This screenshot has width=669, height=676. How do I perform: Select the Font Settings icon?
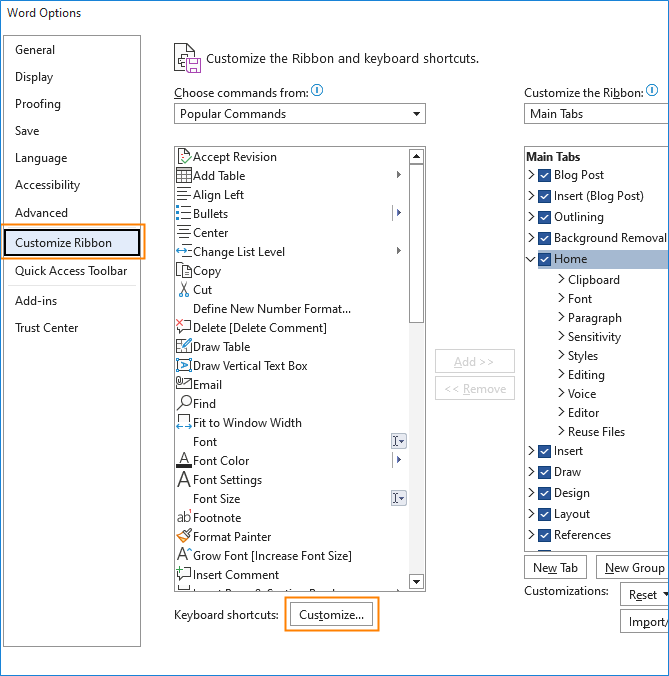(184, 479)
